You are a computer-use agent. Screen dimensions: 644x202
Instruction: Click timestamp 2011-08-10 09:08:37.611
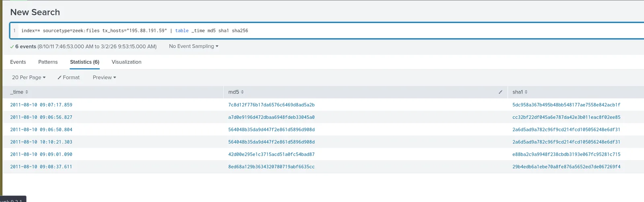click(x=41, y=167)
